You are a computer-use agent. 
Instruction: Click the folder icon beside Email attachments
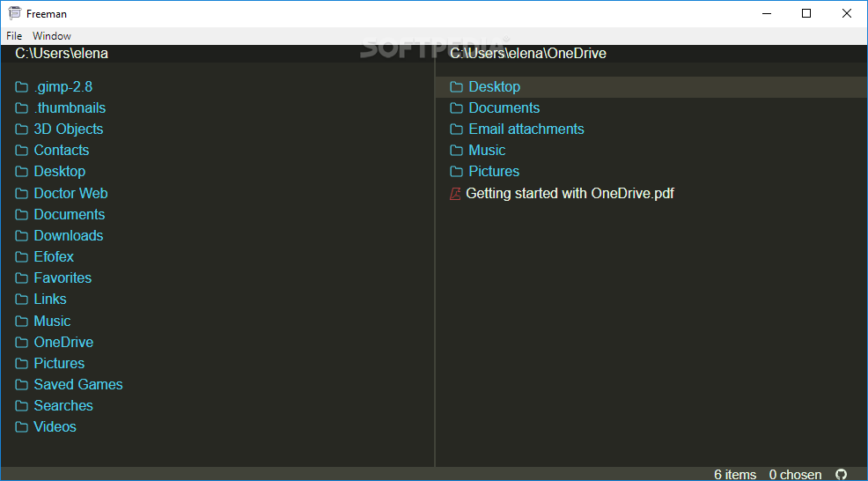[x=456, y=129]
